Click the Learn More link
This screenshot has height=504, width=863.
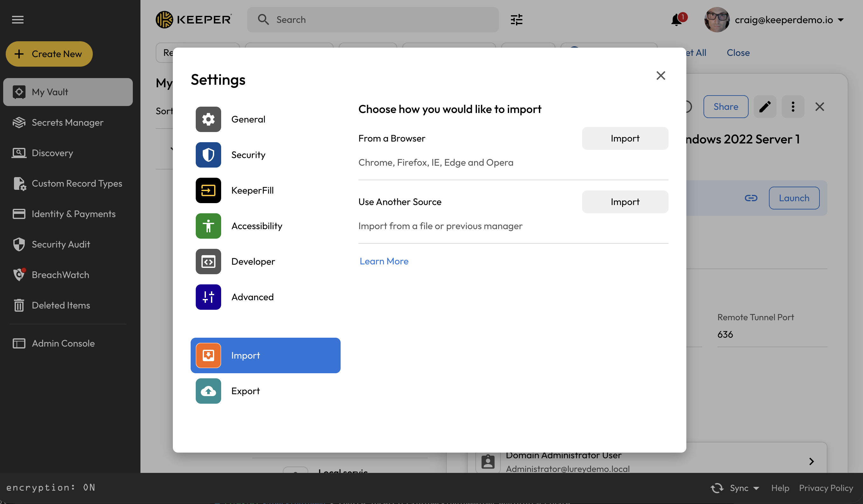click(384, 261)
